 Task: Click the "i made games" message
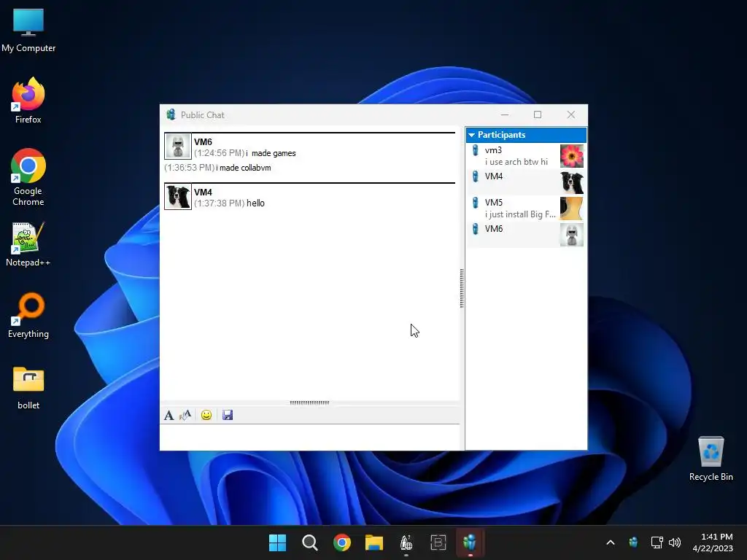[x=271, y=153]
